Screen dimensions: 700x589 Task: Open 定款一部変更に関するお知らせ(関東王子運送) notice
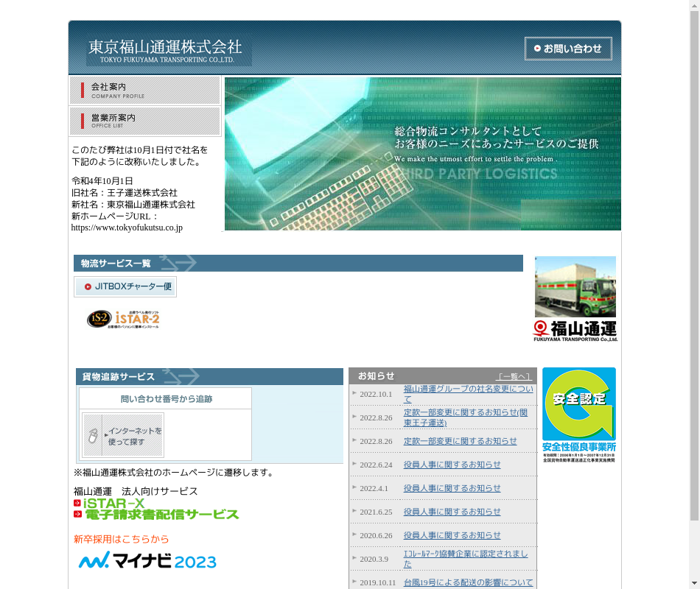466,417
